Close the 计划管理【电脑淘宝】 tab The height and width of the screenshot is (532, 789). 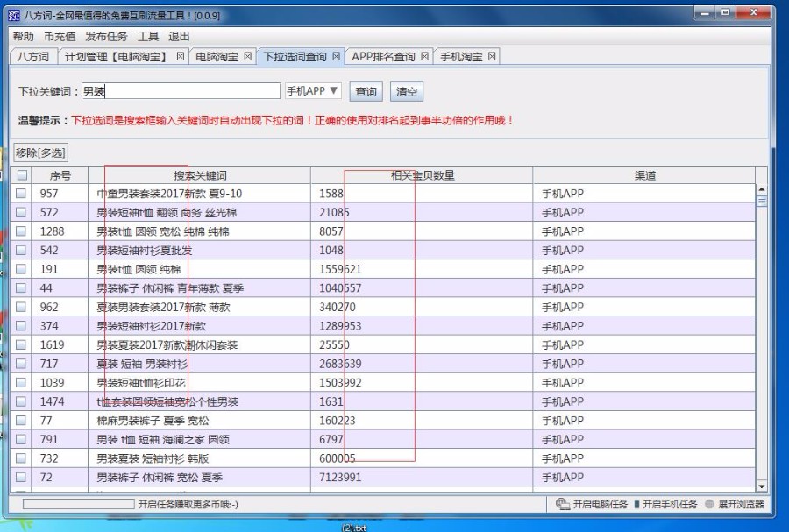(180, 56)
